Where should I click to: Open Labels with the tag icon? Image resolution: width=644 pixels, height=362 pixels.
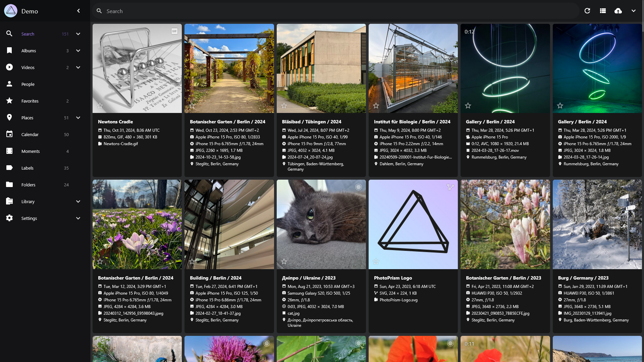(9, 168)
